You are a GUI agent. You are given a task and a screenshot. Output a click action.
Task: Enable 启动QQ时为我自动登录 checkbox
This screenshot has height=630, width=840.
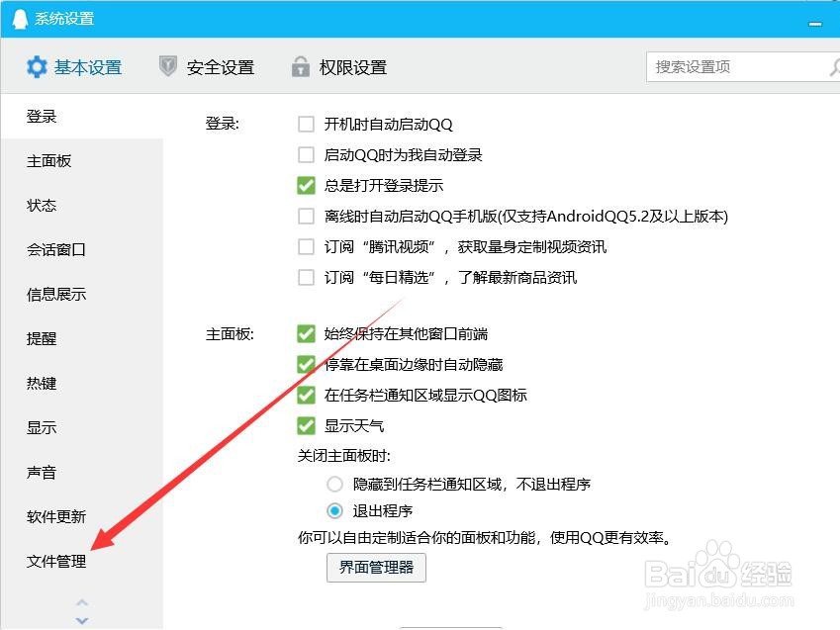click(x=306, y=155)
